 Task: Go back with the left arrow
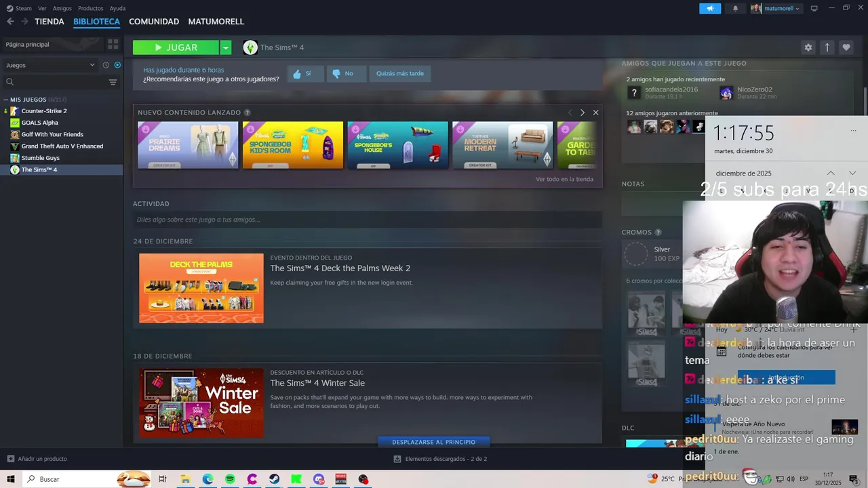pyautogui.click(x=10, y=22)
